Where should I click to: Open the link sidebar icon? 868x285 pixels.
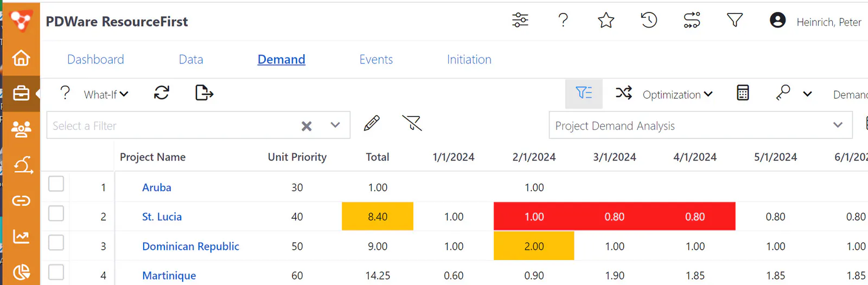point(21,201)
